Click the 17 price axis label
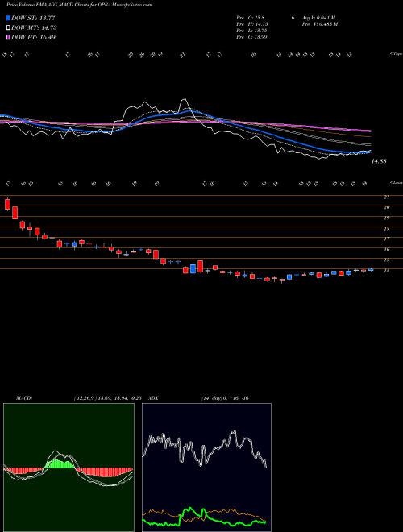 (386, 239)
